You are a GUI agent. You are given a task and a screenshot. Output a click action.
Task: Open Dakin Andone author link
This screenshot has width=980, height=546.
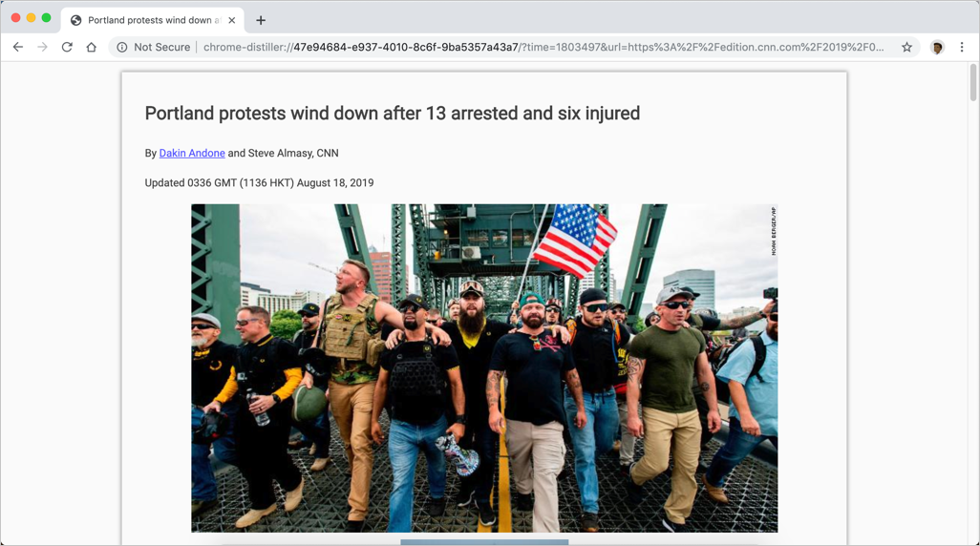[x=192, y=153]
